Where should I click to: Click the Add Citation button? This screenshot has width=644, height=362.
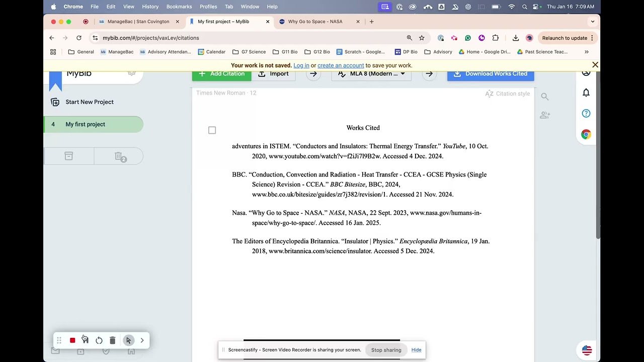click(222, 74)
